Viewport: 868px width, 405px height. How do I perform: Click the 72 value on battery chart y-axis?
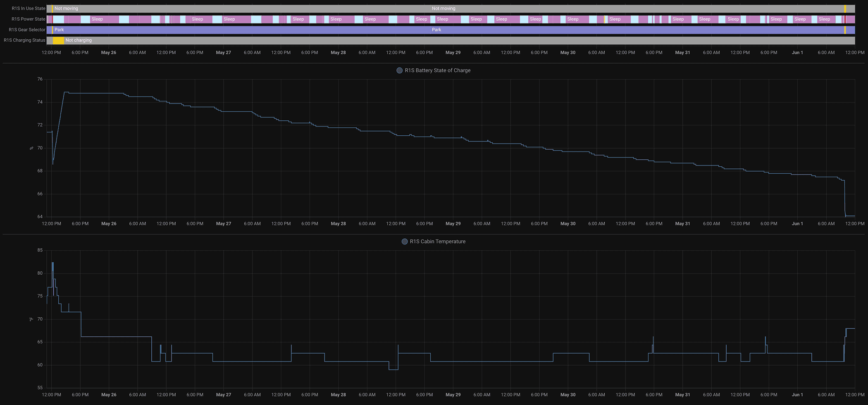click(x=40, y=125)
